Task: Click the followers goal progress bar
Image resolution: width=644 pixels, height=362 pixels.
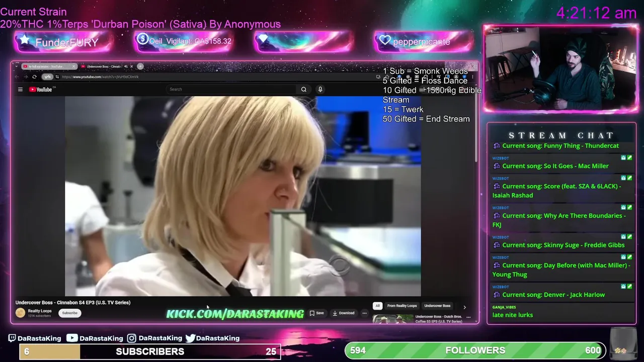Action: 475,350
